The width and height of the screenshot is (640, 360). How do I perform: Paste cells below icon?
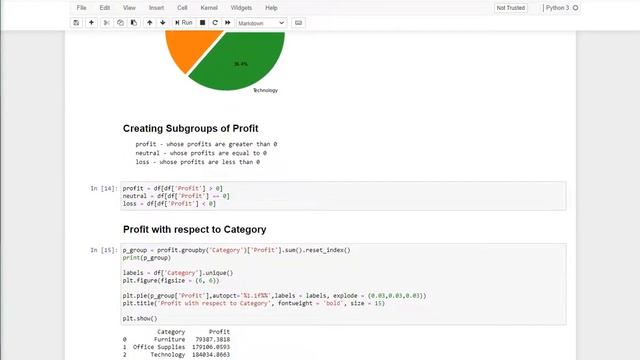134,23
